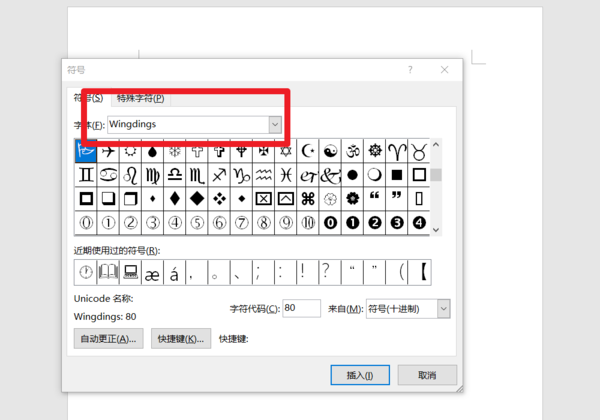The image size is (600, 420).
Task: Open the 自动更正 dialog button
Action: tap(108, 339)
